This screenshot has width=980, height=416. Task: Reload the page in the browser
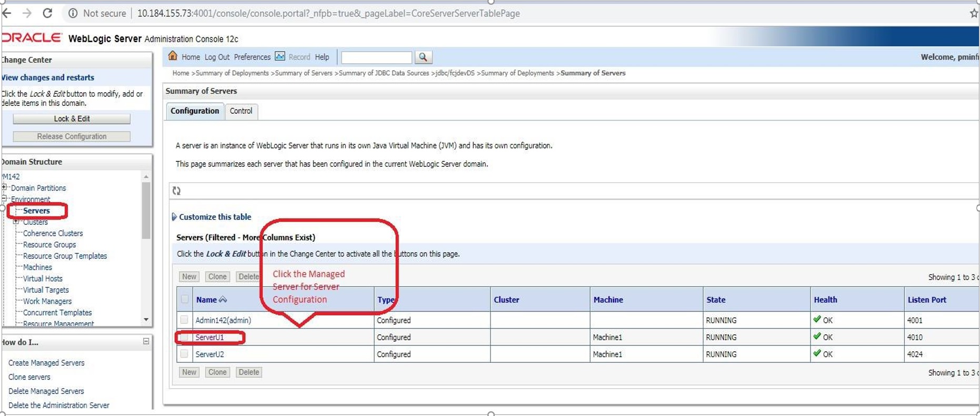47,13
